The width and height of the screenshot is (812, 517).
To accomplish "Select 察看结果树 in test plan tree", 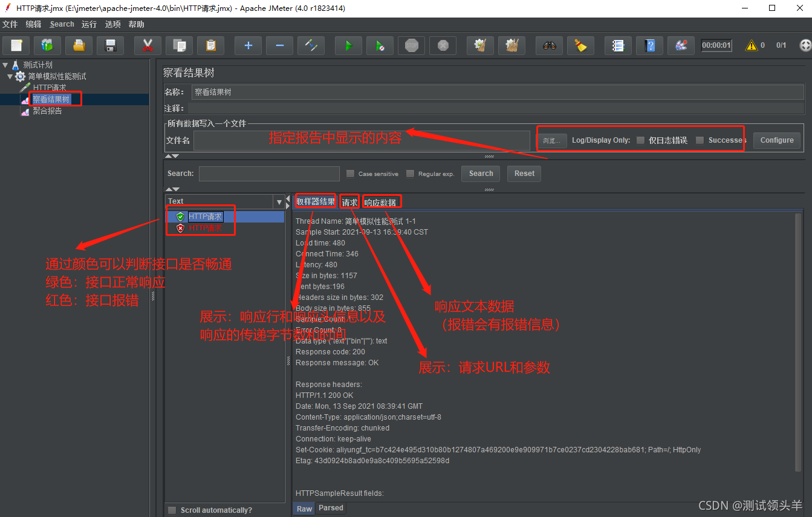I will click(51, 99).
